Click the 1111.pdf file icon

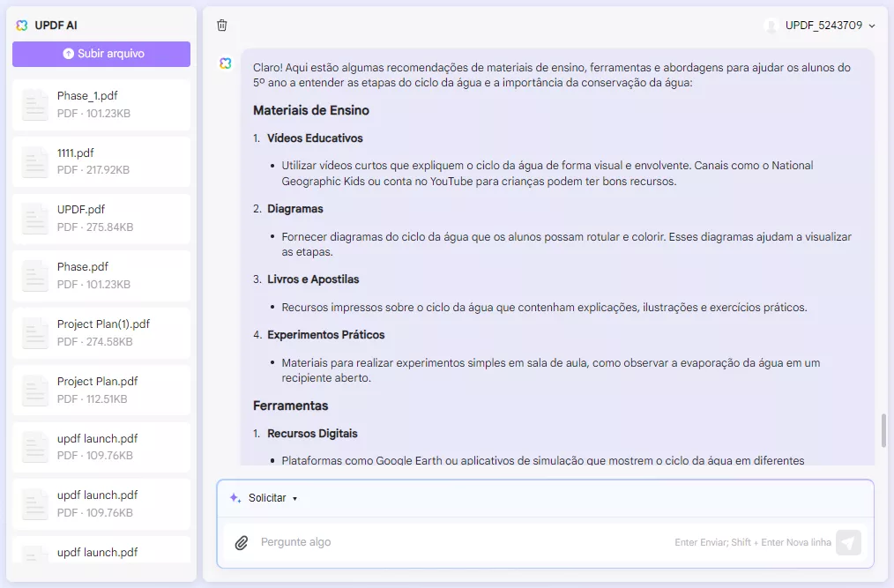[x=34, y=162]
